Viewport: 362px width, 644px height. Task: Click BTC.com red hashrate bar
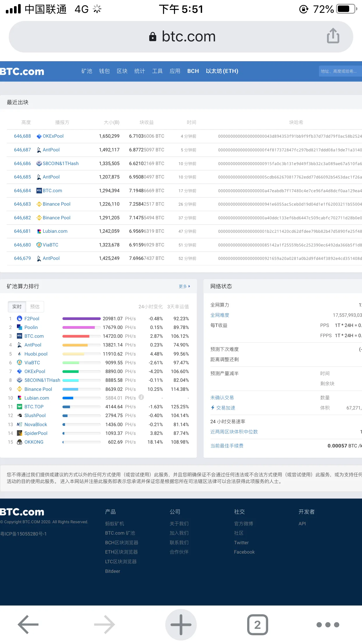click(x=76, y=336)
